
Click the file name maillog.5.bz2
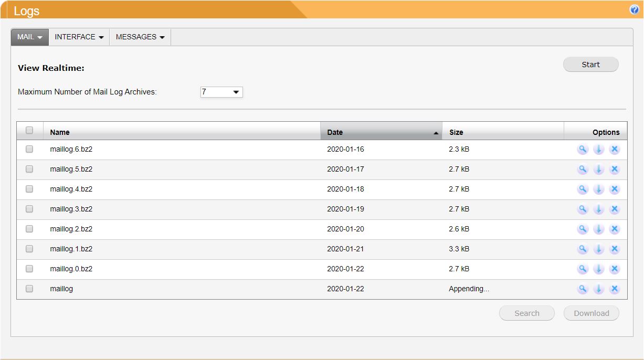71,170
